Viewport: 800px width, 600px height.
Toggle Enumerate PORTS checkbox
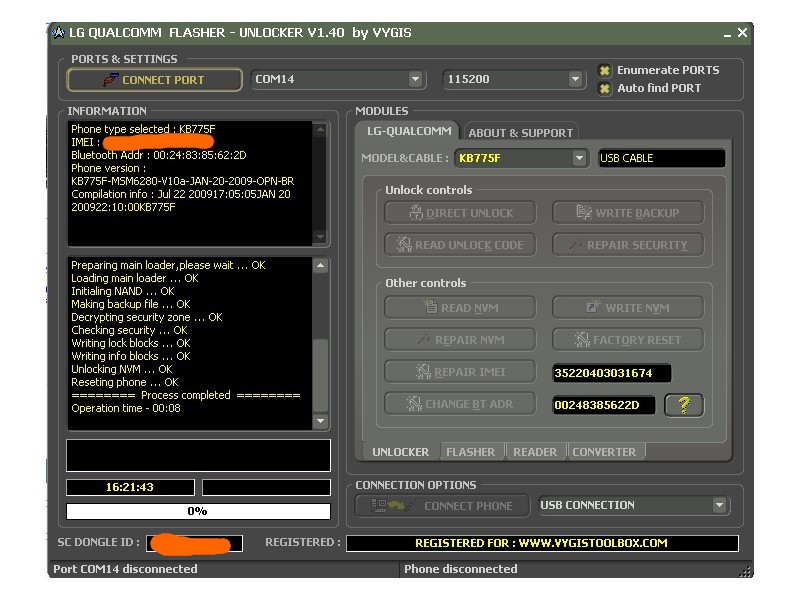pyautogui.click(x=605, y=70)
